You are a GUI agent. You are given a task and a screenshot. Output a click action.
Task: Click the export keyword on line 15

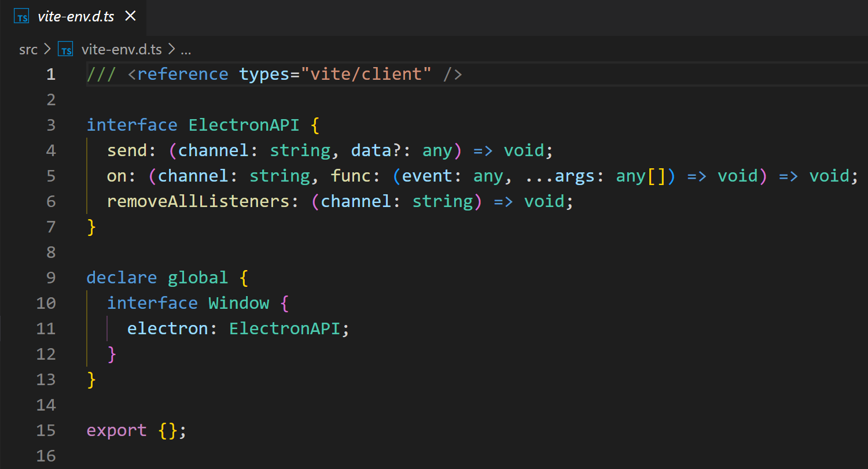tap(116, 430)
